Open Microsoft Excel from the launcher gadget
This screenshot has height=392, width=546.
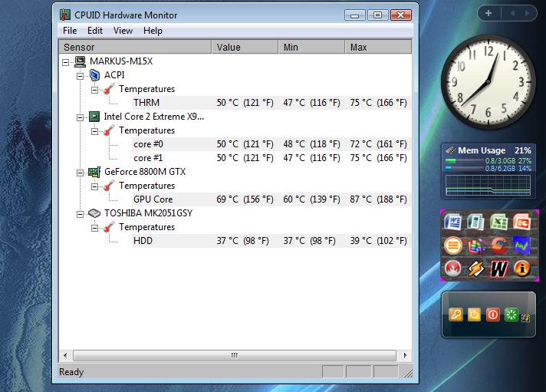(x=499, y=222)
